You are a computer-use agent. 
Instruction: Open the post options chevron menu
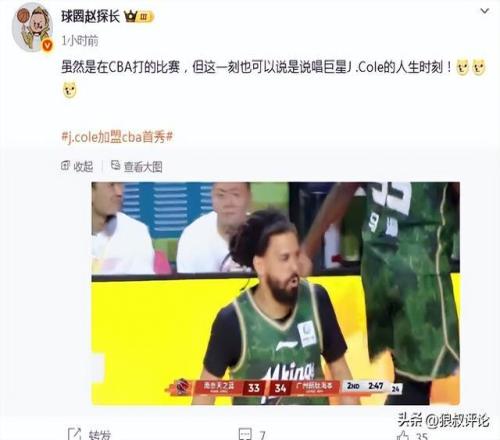click(x=484, y=11)
